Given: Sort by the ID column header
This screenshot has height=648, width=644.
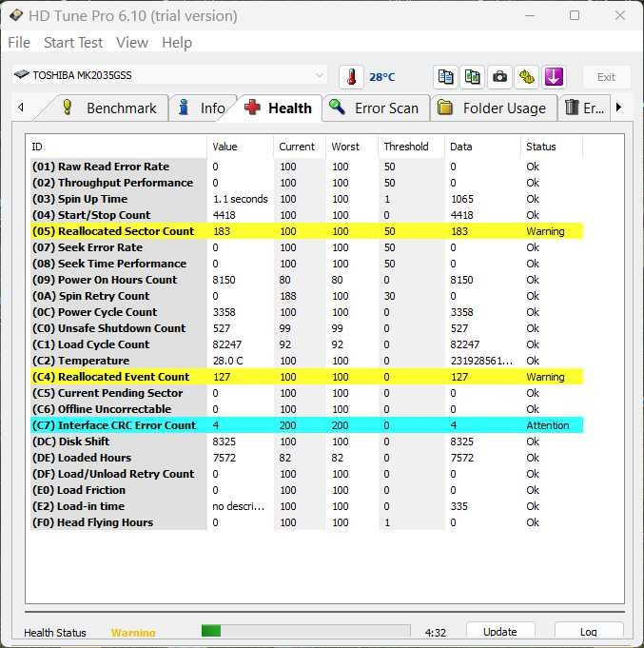Looking at the screenshot, I should (118, 147).
